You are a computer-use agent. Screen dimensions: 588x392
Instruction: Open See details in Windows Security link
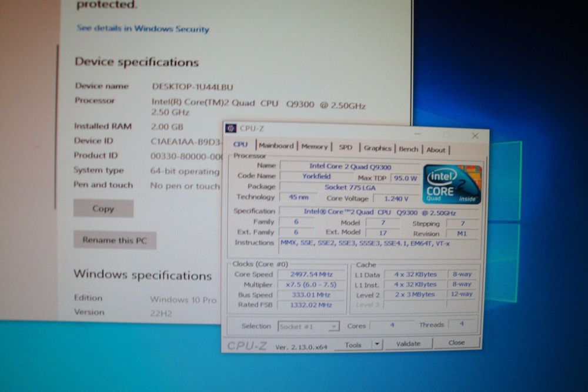tap(142, 28)
